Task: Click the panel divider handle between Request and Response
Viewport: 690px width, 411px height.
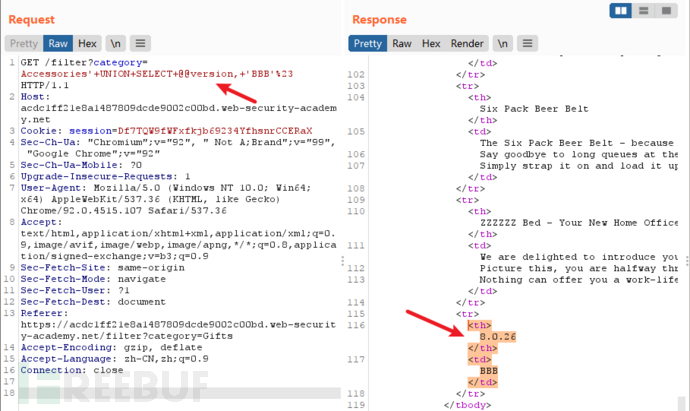Action: pyautogui.click(x=342, y=261)
